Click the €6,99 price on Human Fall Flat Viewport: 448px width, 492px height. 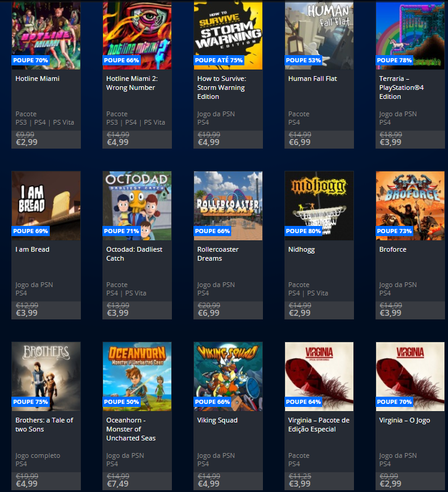point(299,142)
